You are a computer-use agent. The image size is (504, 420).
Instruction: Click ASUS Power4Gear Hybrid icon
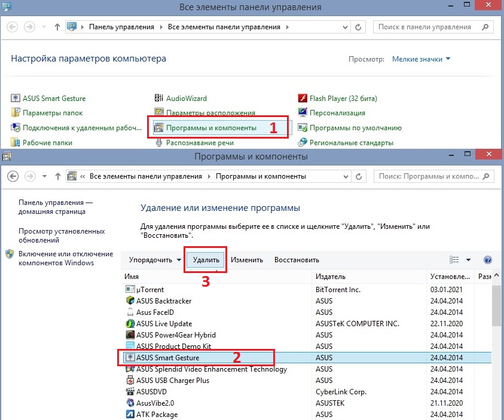130,335
